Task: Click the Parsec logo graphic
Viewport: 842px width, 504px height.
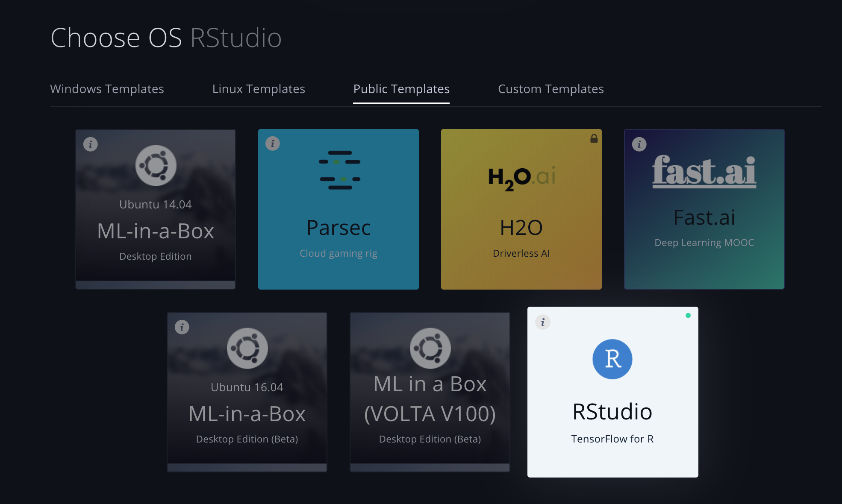Action: (x=340, y=170)
